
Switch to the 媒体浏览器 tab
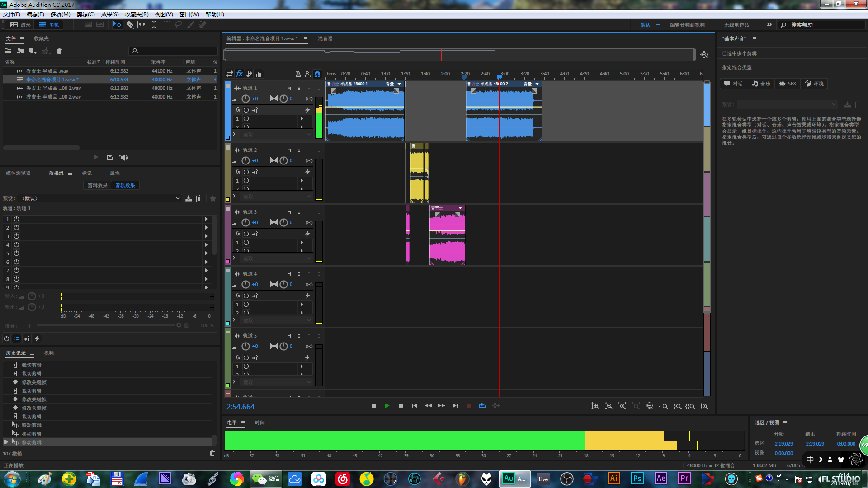[18, 173]
